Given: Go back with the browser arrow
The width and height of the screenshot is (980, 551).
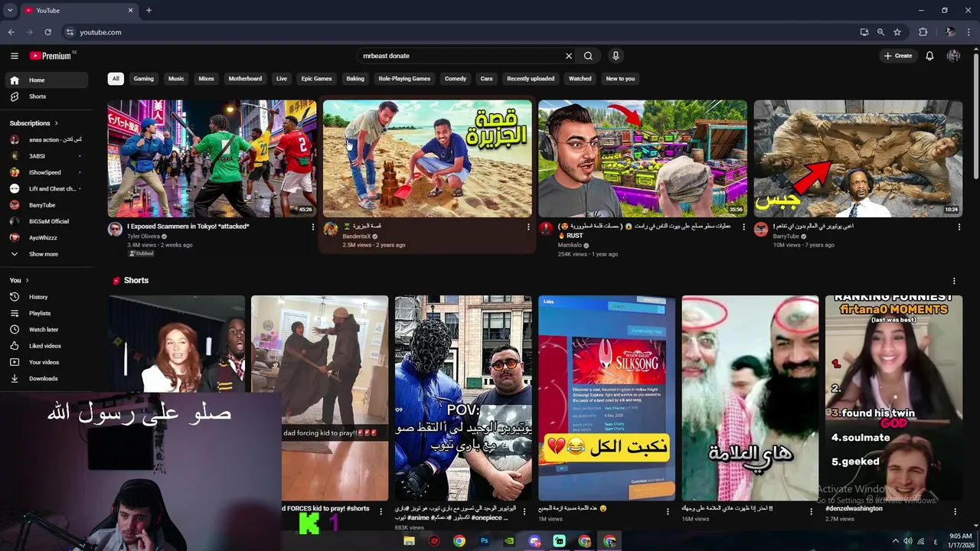Looking at the screenshot, I should (x=11, y=32).
